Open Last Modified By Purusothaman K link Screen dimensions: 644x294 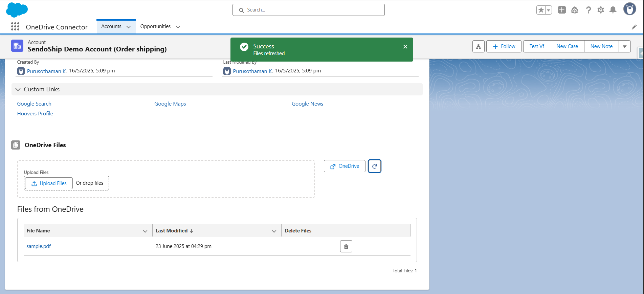tap(253, 71)
